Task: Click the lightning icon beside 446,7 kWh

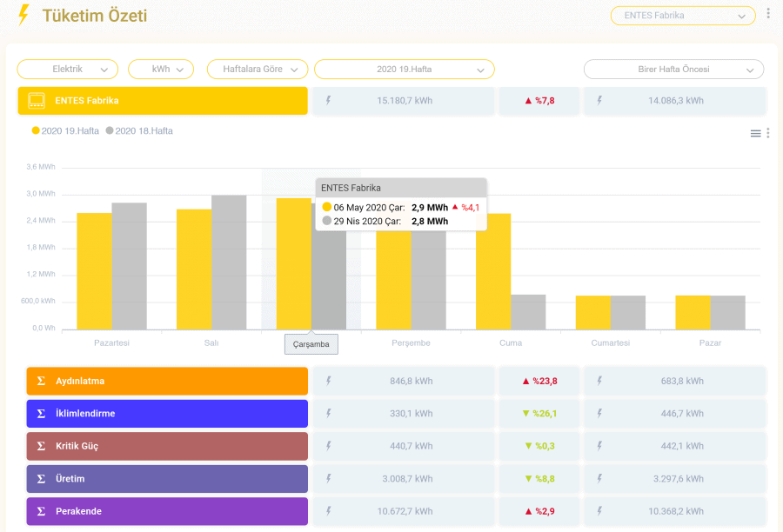Action: [x=599, y=413]
